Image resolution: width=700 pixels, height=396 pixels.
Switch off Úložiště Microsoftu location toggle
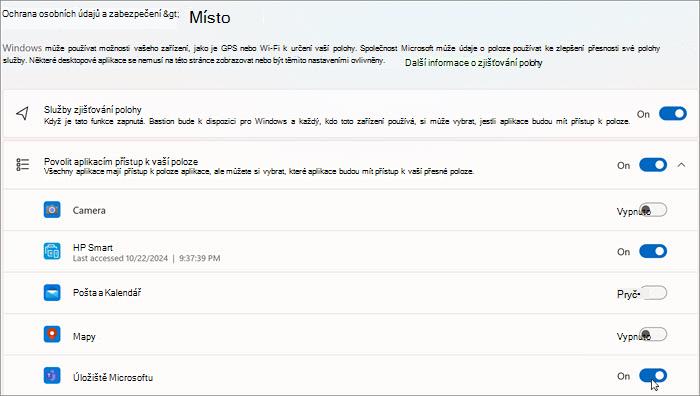click(x=653, y=375)
